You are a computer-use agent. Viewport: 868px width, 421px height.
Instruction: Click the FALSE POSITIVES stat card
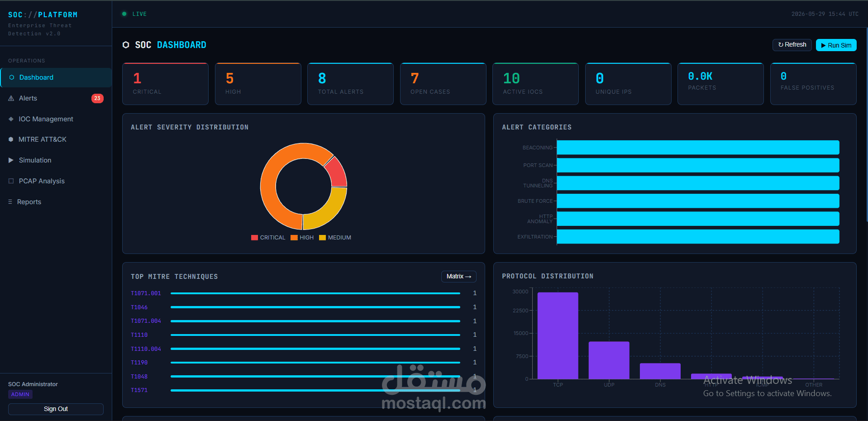click(x=813, y=84)
